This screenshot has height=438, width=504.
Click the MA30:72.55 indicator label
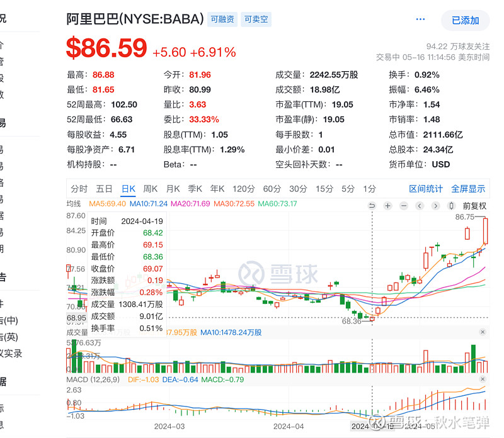pyautogui.click(x=234, y=204)
